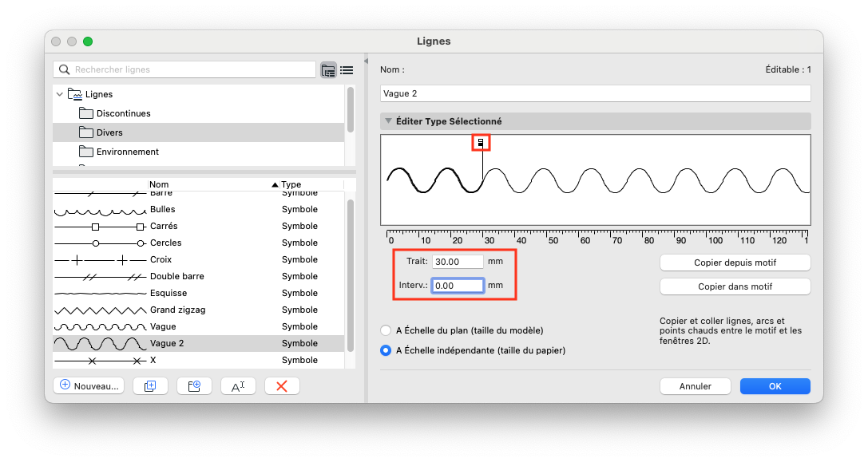Confirm with the OK button
Screen dimensions: 868x462
775,386
